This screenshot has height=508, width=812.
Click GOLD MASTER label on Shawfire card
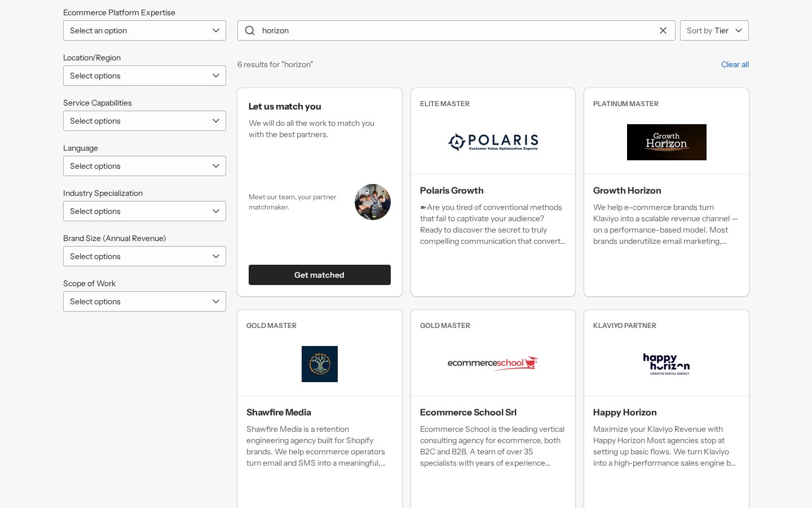click(271, 326)
